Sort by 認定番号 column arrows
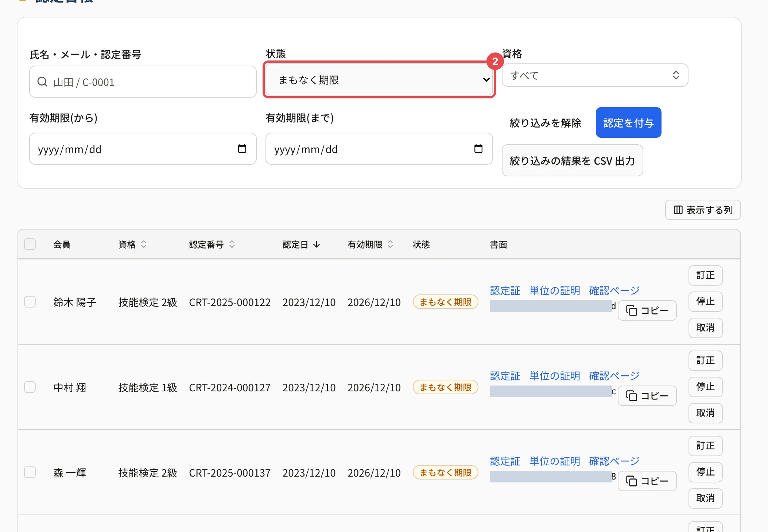This screenshot has width=768, height=532. pos(232,245)
